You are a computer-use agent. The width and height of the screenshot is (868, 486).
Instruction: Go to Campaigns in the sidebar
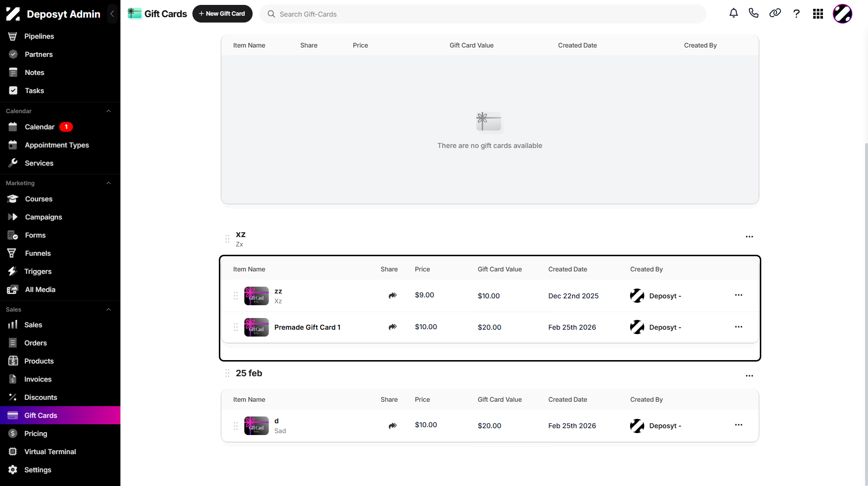[60, 217]
